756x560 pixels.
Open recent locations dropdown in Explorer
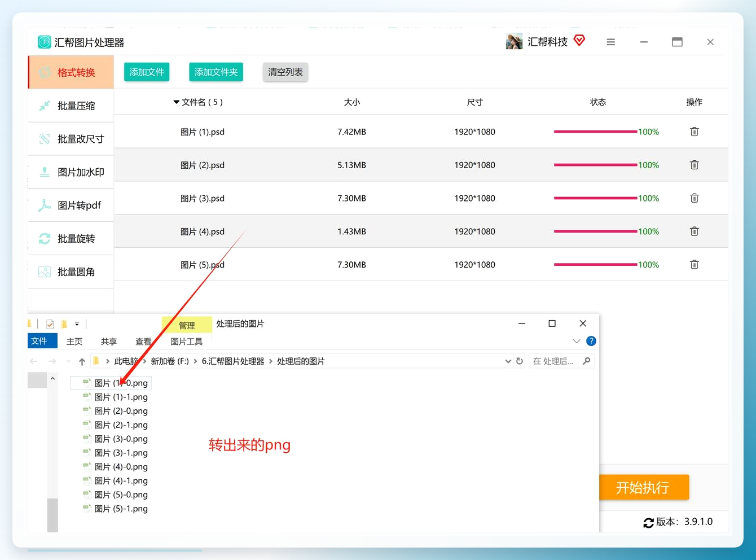click(68, 361)
